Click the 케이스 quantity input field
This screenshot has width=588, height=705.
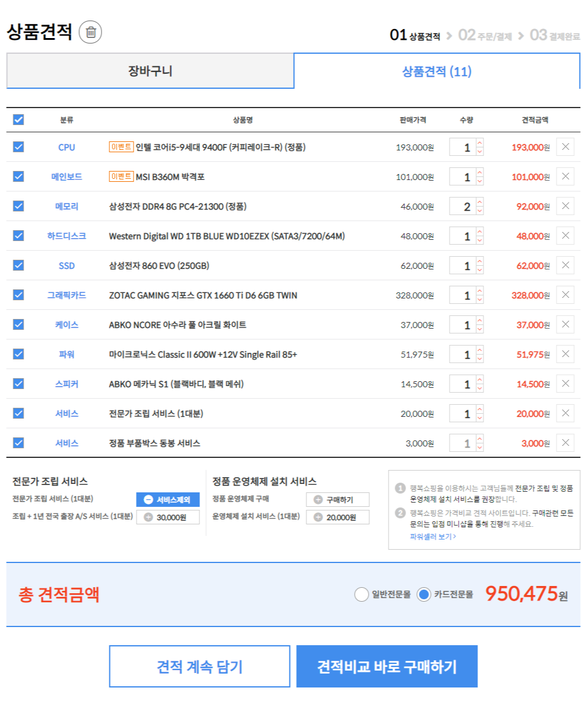point(463,325)
